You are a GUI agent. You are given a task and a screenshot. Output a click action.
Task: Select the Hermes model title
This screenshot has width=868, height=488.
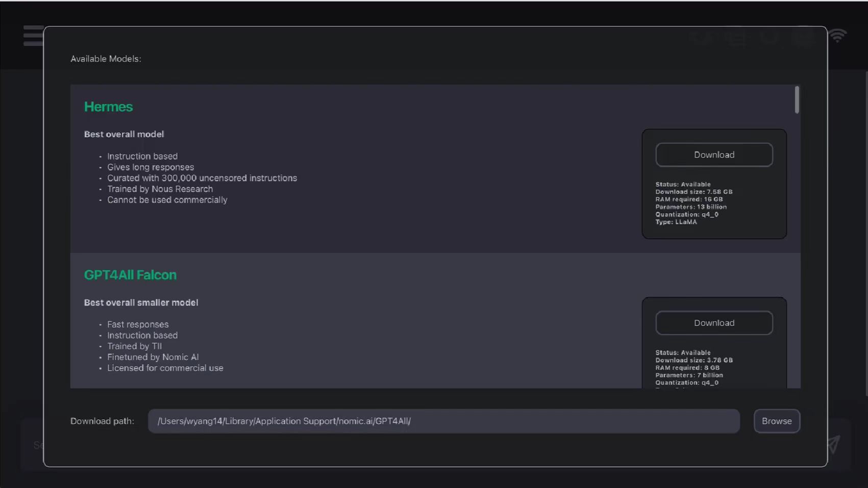(x=108, y=107)
